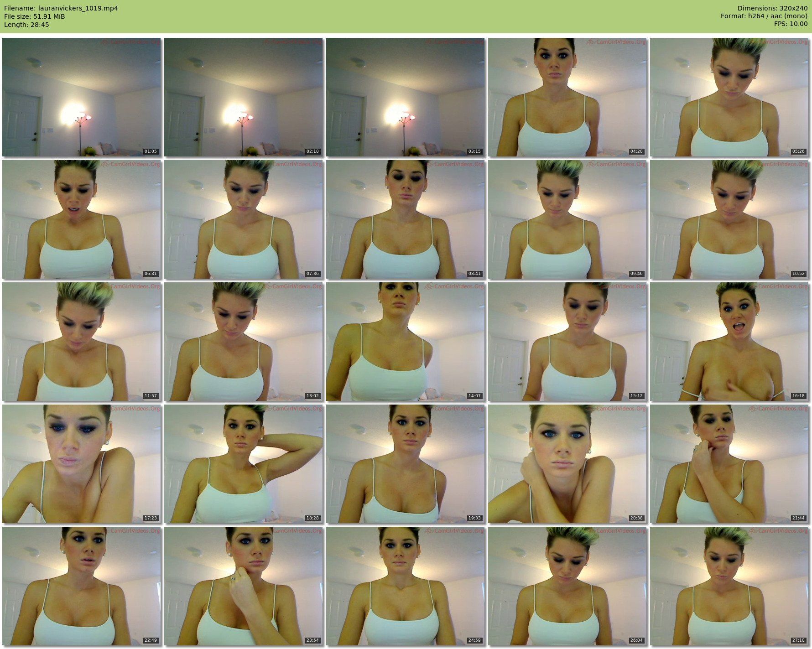
Task: Open the thumbnail frame stamped 24:59
Action: (x=406, y=586)
